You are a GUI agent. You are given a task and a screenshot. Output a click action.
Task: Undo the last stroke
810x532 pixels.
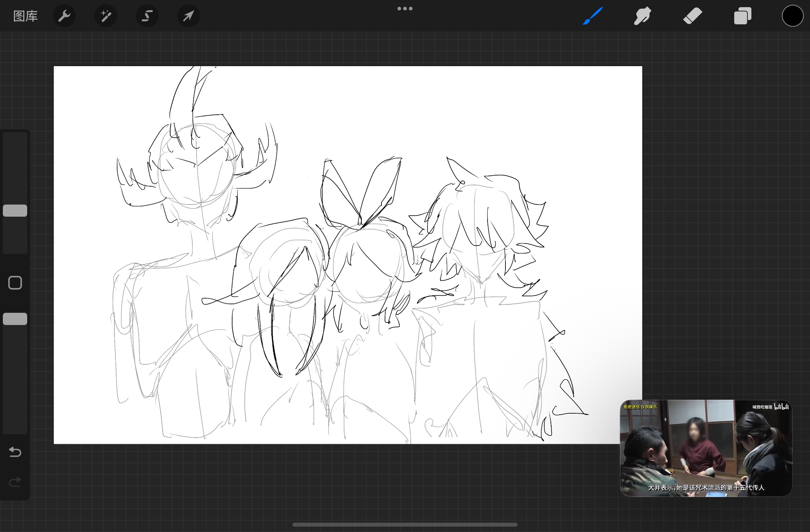[x=15, y=452]
